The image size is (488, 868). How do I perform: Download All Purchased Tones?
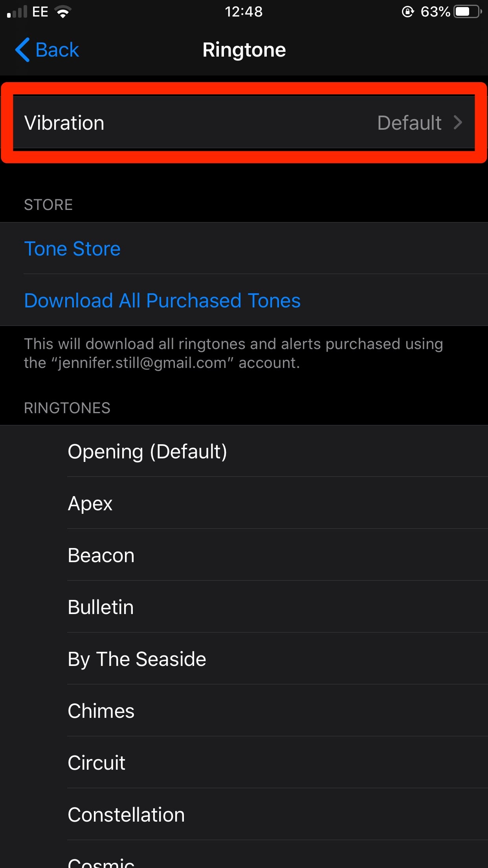click(x=162, y=300)
